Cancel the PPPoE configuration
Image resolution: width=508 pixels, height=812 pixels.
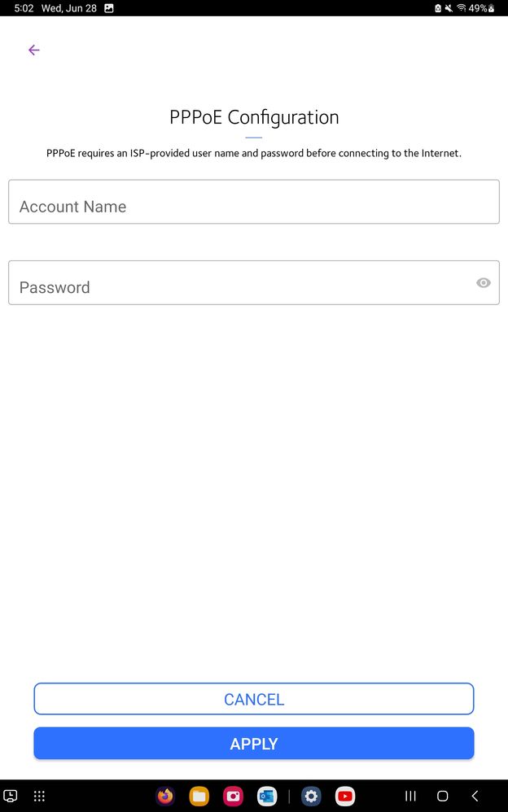[254, 699]
